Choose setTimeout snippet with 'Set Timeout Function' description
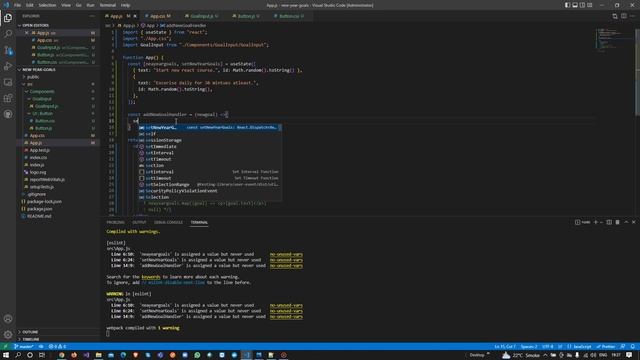The width and height of the screenshot is (640, 360). pos(209,178)
